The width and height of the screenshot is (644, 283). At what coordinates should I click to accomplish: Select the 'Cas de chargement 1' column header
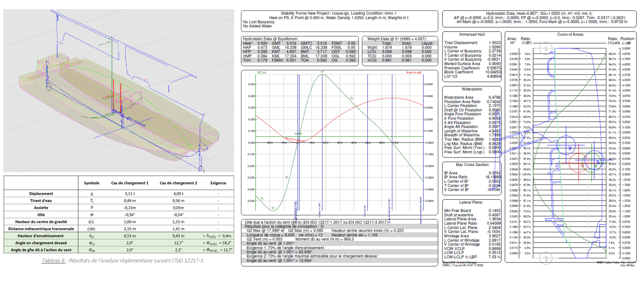130,183
